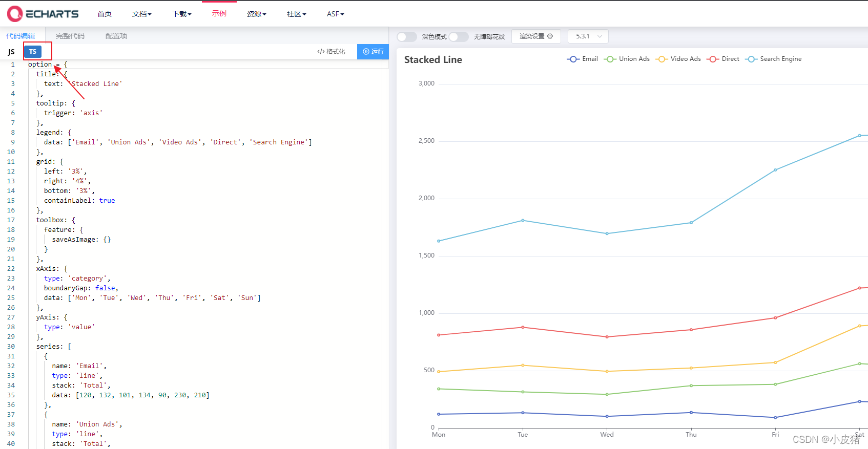The image size is (868, 449).
Task: Click the Email data array in code
Action: tap(142, 395)
